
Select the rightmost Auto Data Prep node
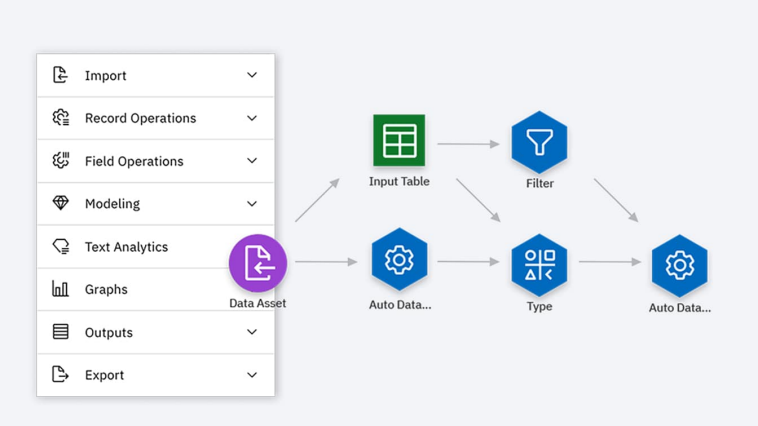pyautogui.click(x=679, y=265)
